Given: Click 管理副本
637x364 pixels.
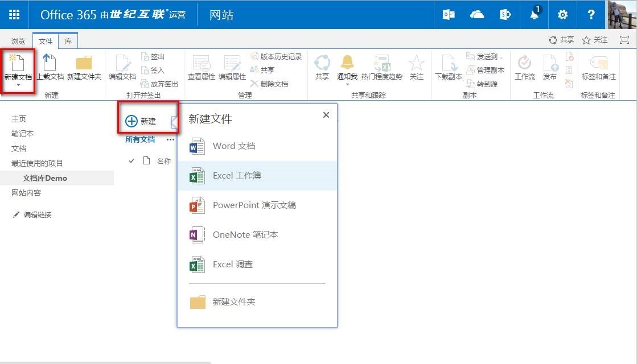Looking at the screenshot, I should [486, 70].
